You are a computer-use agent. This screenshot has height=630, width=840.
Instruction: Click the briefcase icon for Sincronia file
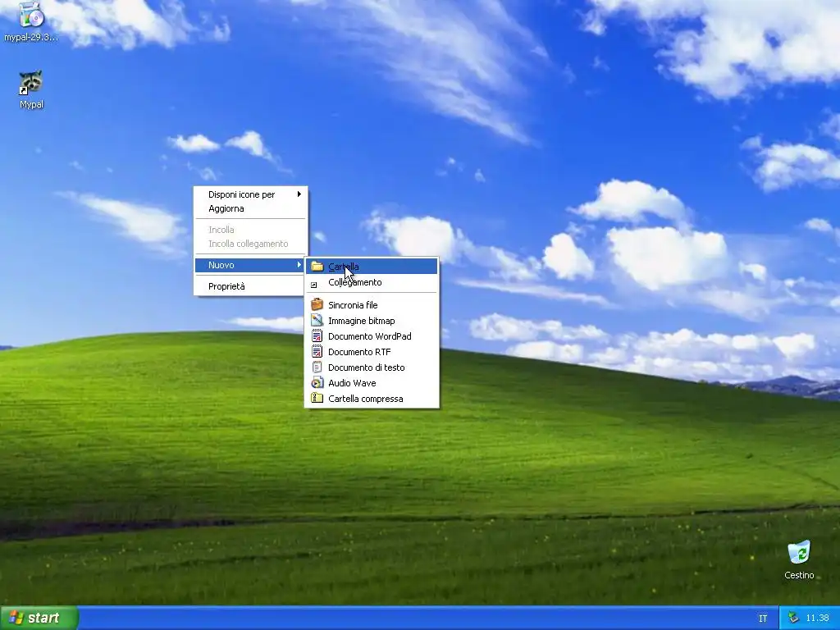[317, 304]
